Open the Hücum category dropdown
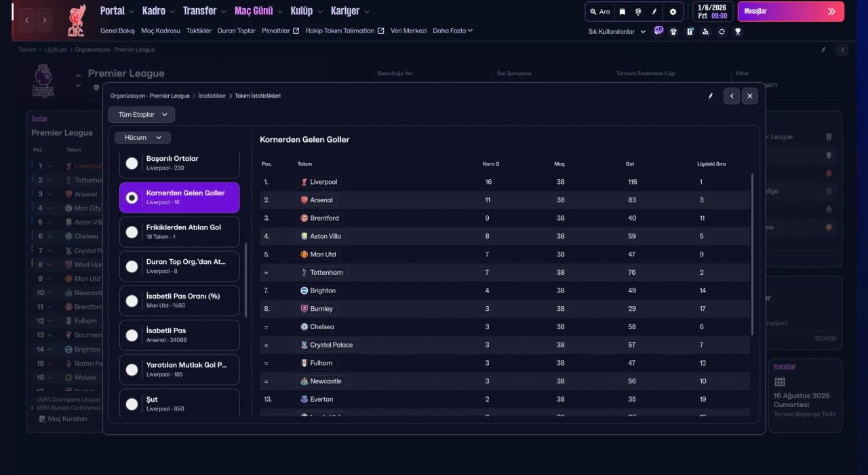 142,138
